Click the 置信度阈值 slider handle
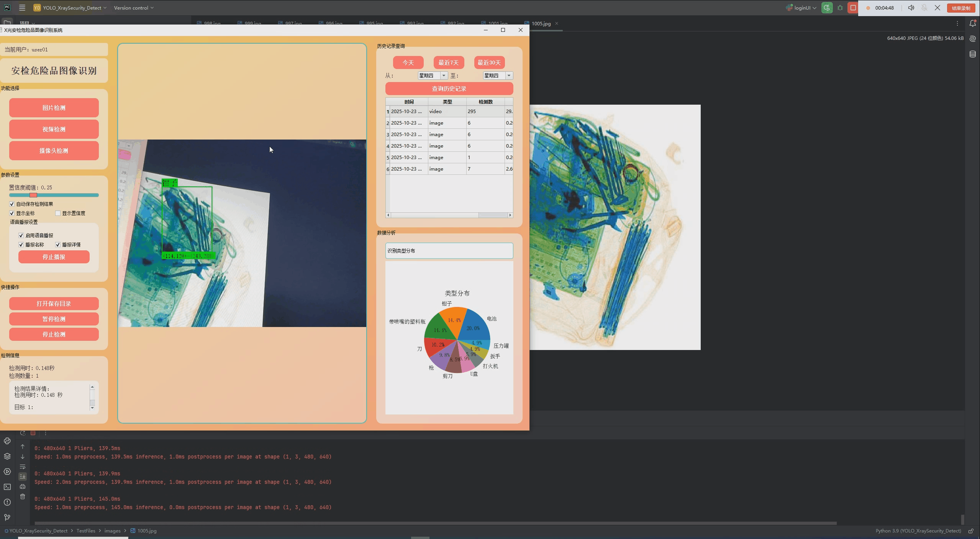The width and height of the screenshot is (980, 539). click(x=33, y=195)
